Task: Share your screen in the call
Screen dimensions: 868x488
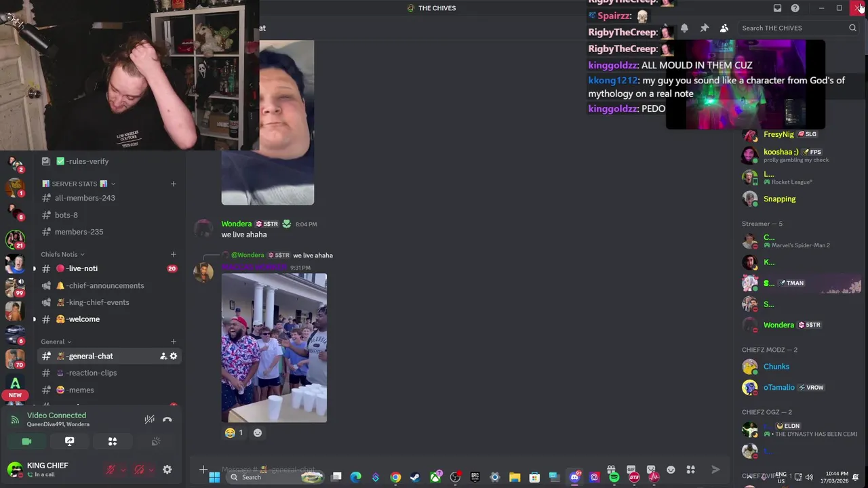Action: tap(69, 441)
